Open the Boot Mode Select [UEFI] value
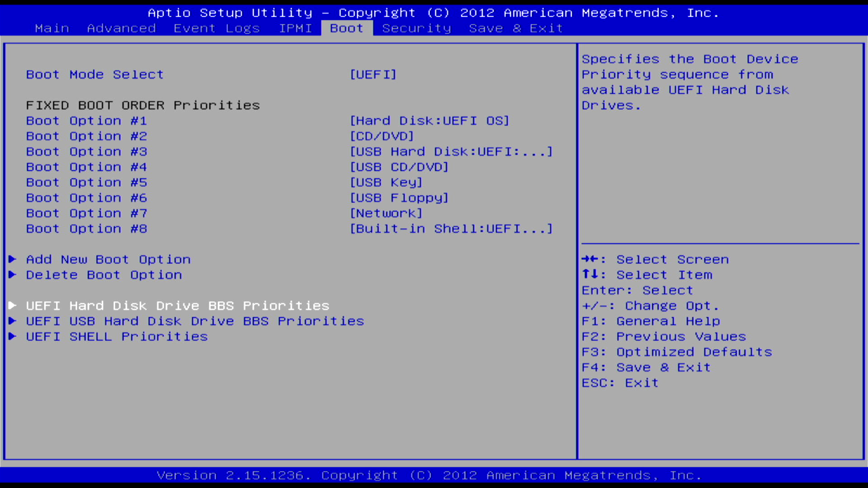The width and height of the screenshot is (868, 488). coord(373,75)
